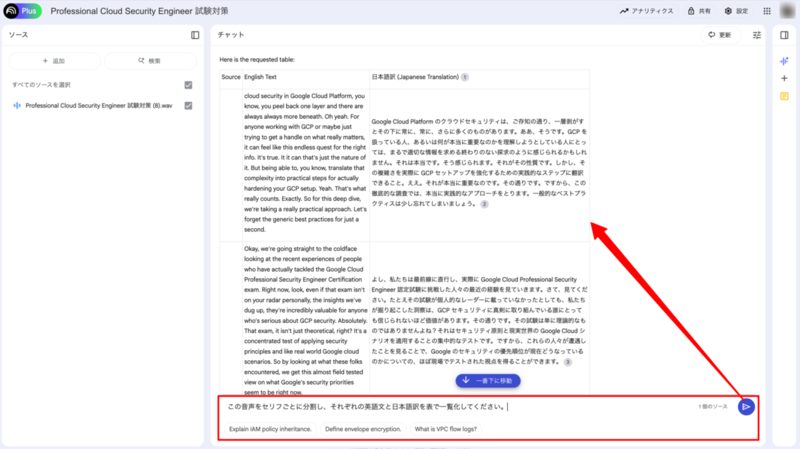Click the audio overview sparkle icon in right rail
Viewport: 800px width, 449px height.
point(784,61)
